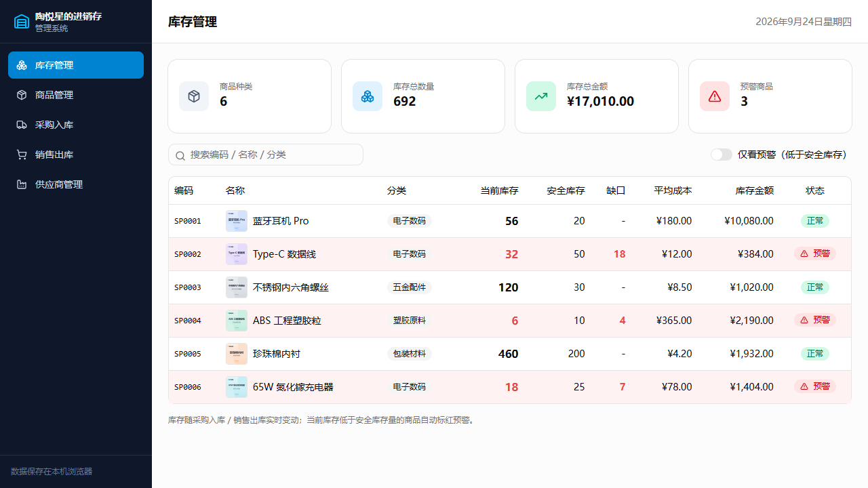Open 蓝牙耳机 Pro product thumbnail
This screenshot has height=488, width=868.
tap(237, 221)
